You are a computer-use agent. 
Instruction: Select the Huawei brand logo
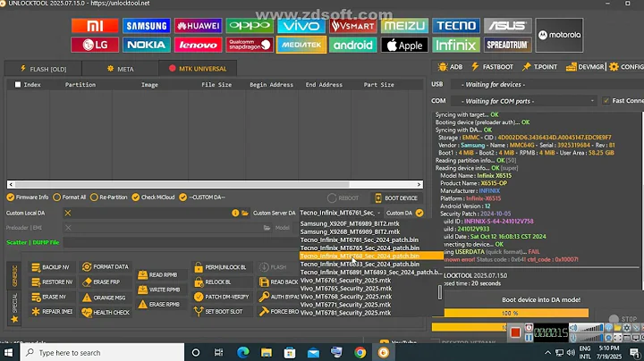(198, 26)
